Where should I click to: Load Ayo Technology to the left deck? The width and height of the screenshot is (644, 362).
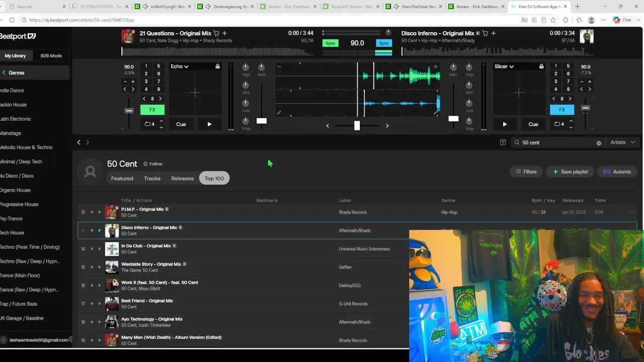[x=92, y=322]
